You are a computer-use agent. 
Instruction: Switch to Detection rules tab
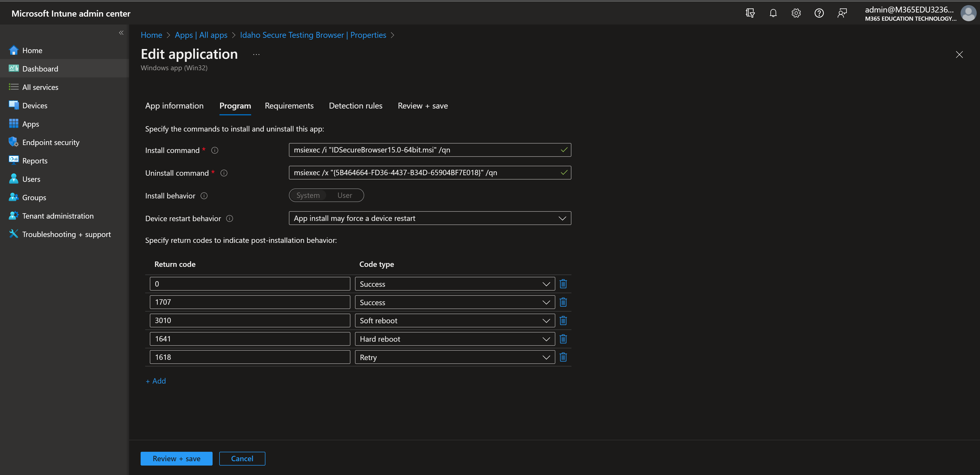tap(356, 106)
